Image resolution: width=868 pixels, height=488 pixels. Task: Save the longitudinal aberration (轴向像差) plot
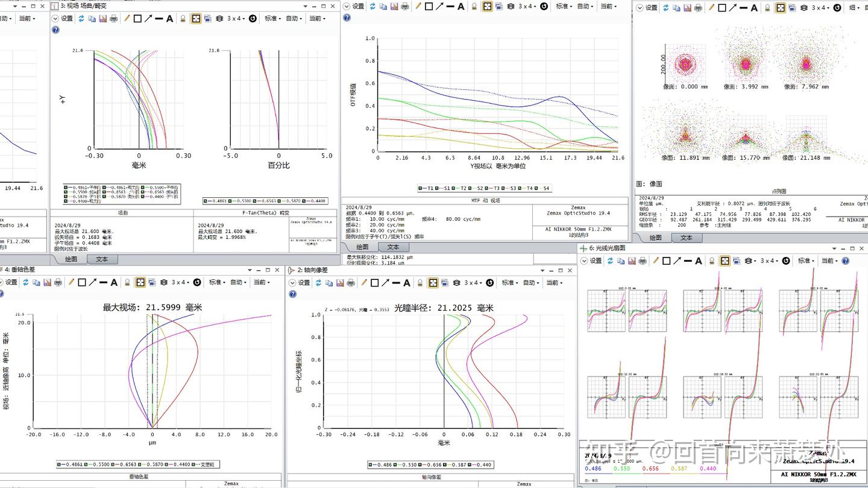[339, 282]
